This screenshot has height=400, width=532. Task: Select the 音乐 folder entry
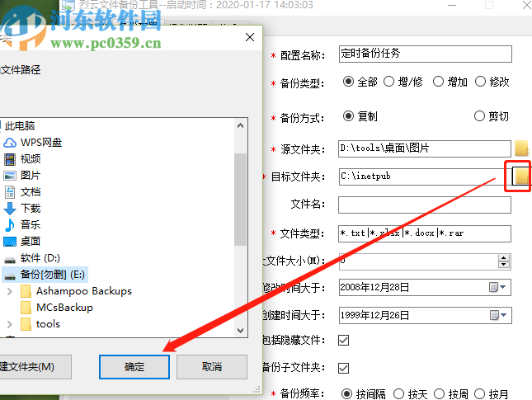pos(22,224)
